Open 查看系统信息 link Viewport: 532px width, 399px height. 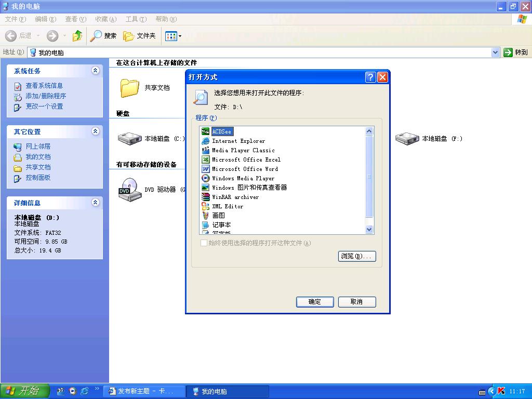click(x=44, y=86)
